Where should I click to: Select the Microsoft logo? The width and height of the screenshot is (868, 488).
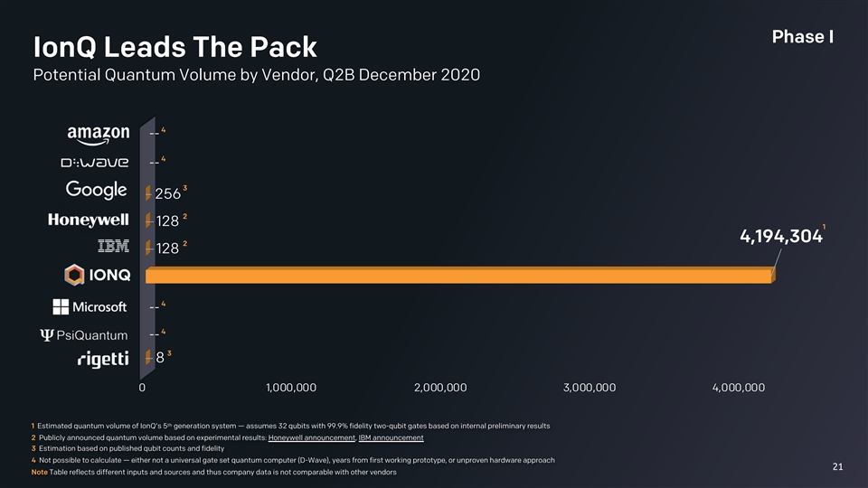pyautogui.click(x=90, y=306)
